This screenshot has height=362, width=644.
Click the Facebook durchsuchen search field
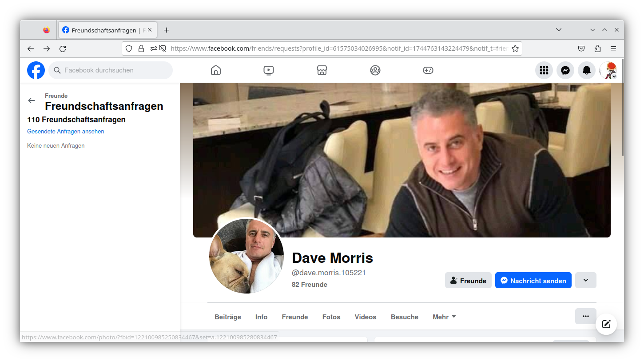click(x=111, y=70)
